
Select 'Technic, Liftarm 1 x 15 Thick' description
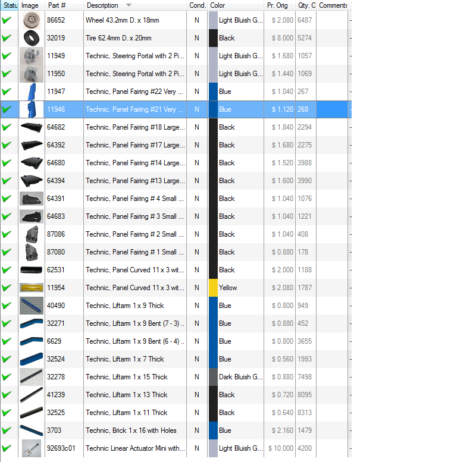pyautogui.click(x=127, y=377)
